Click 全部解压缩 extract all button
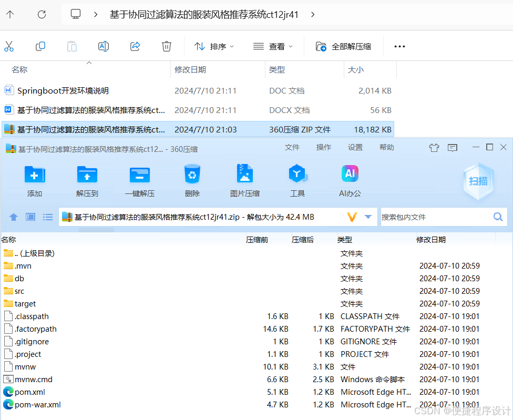The image size is (513, 420). (x=344, y=46)
